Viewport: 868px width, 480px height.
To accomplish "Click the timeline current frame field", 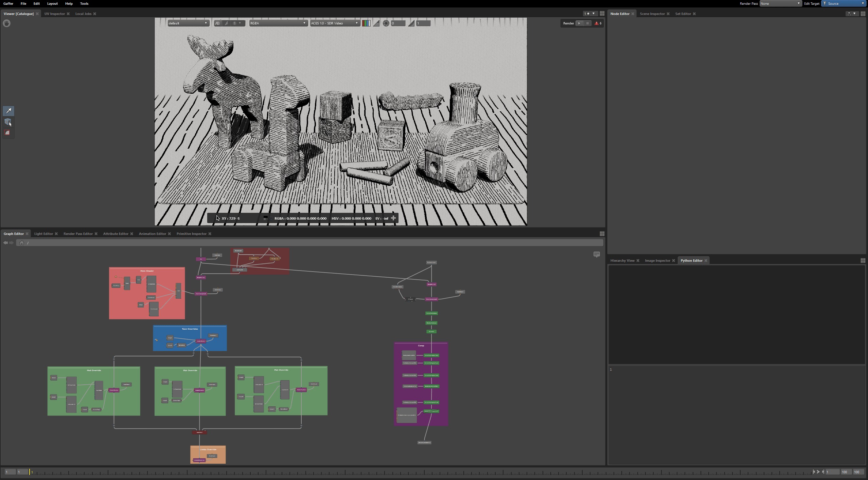I will coord(832,472).
